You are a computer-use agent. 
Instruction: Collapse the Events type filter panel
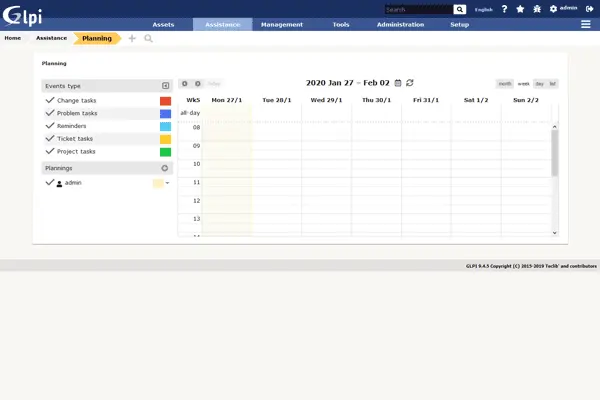166,86
